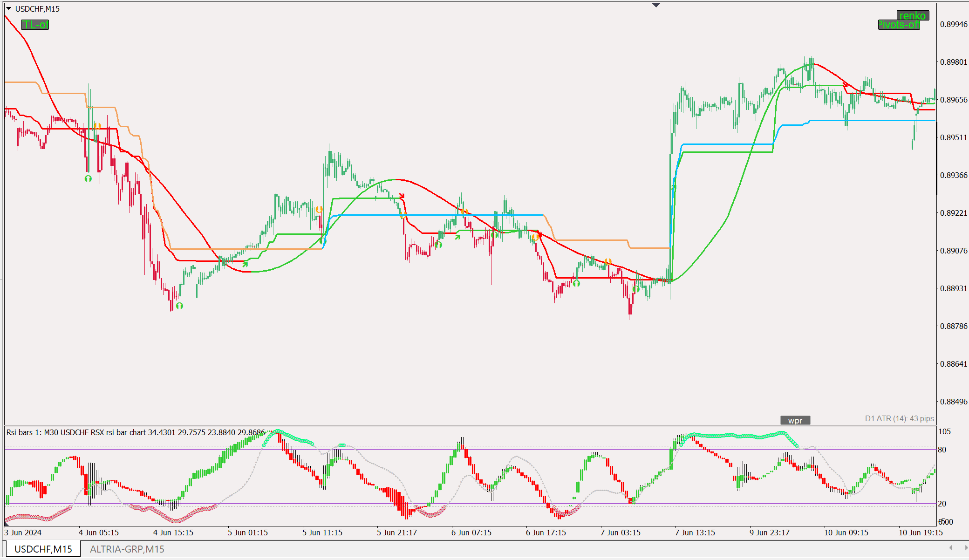Click green up-arrow signal under first 4 Jun spike
Viewport: 969px width, 560px height.
coord(88,178)
